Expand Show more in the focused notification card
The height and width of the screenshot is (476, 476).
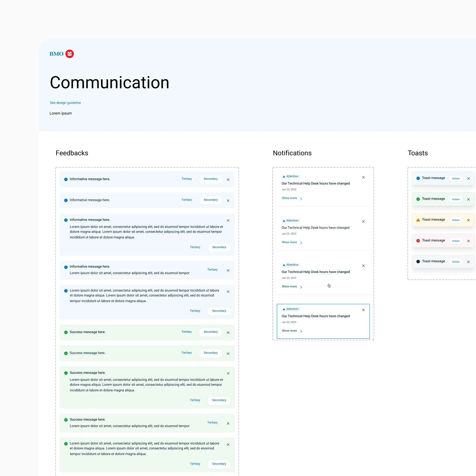point(292,331)
